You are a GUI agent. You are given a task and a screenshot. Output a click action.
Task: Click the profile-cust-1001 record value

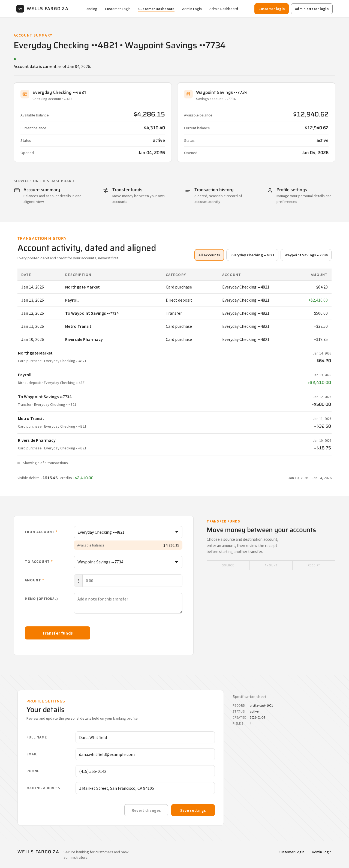pos(261,705)
